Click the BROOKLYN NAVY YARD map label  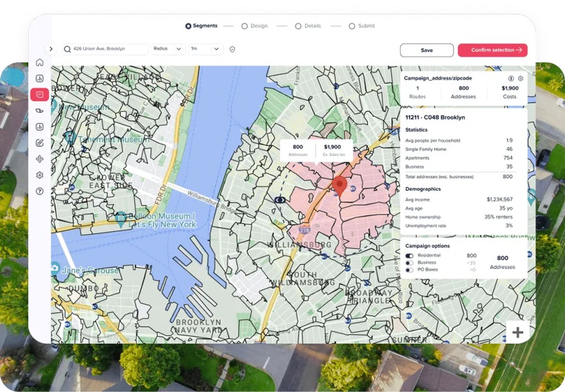[x=198, y=326]
